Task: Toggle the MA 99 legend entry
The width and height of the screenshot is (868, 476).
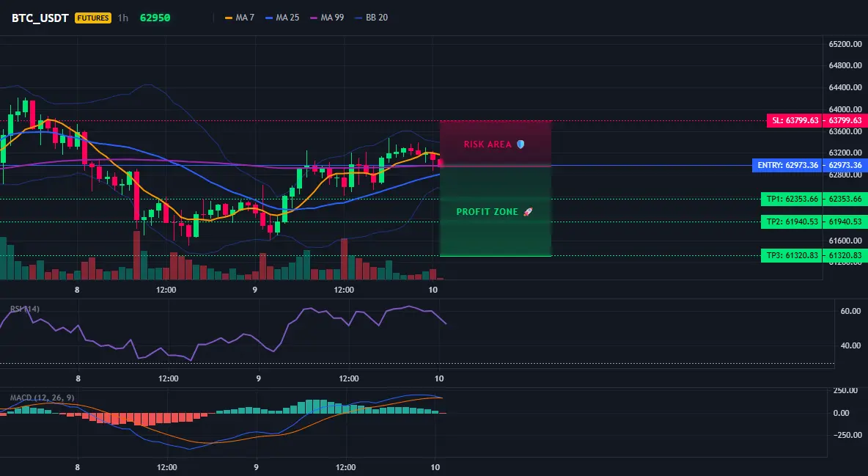Action: tap(327, 18)
